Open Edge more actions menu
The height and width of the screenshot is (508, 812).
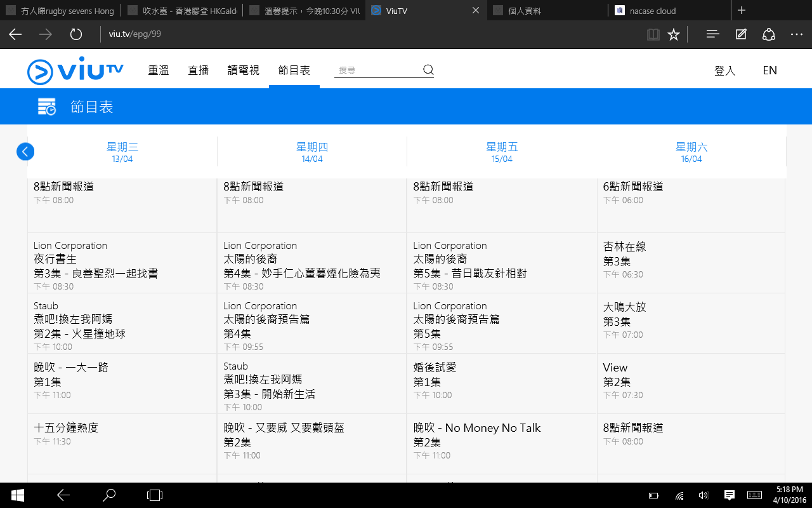click(x=797, y=34)
